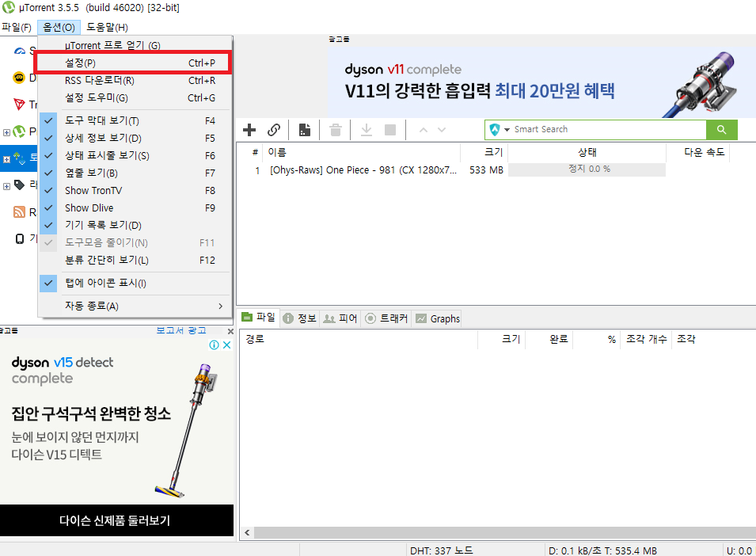Click the ad info icon
Viewport: 756px width, 556px height.
pyautogui.click(x=214, y=345)
